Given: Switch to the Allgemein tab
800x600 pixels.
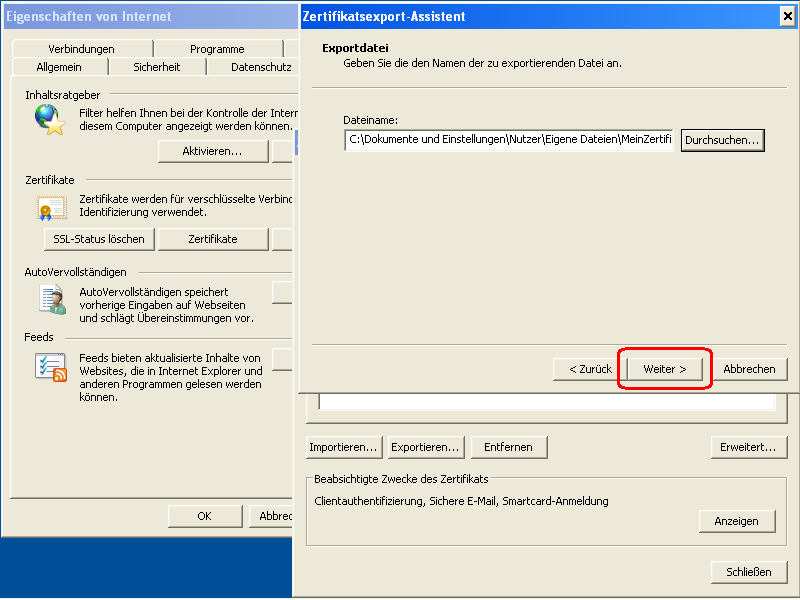Looking at the screenshot, I should [59, 66].
